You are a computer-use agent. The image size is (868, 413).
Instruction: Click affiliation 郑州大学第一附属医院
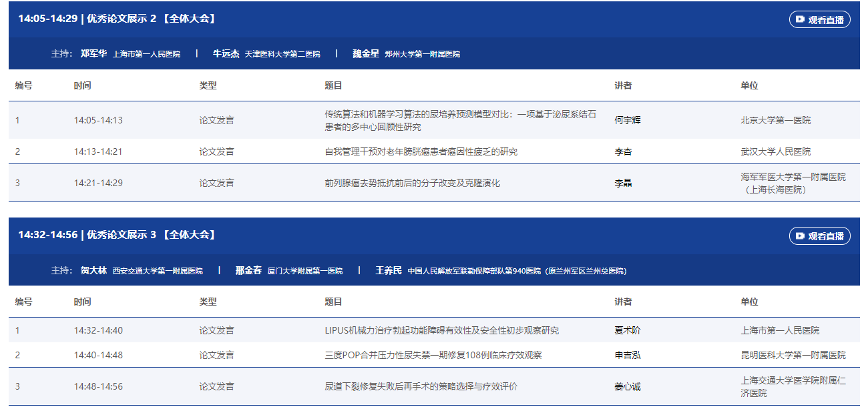pyautogui.click(x=422, y=54)
